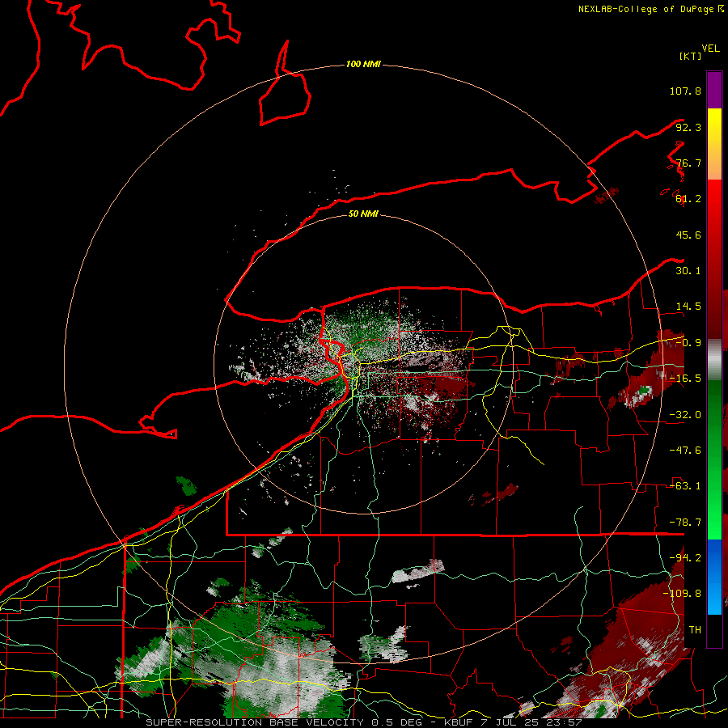Screen dimensions: 728x728
Task: Click the -16.5 velocity scale value
Action: pos(685,379)
